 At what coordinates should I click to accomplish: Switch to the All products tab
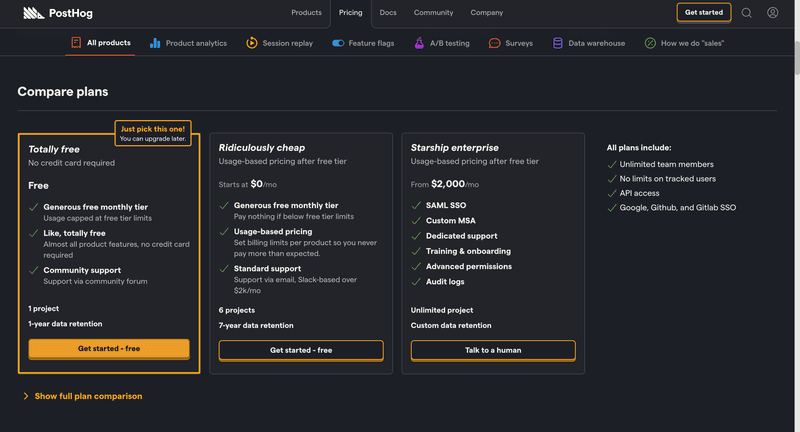[101, 43]
